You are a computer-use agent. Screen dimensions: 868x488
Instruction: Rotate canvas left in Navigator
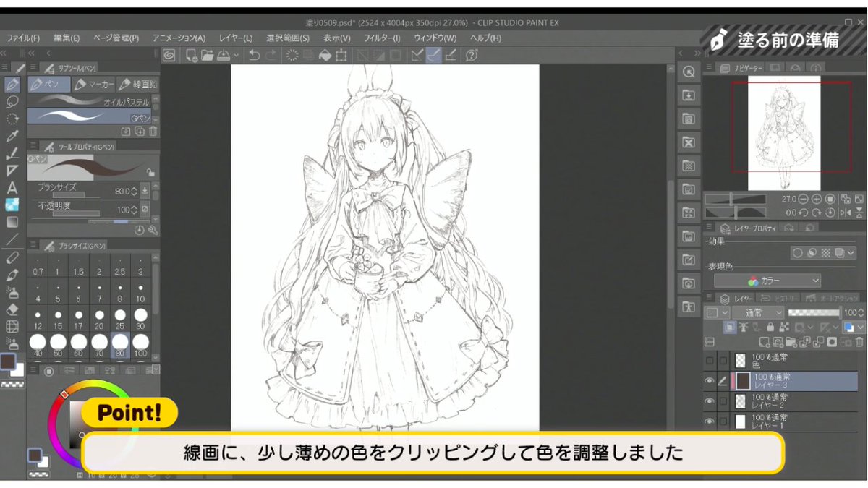pyautogui.click(x=804, y=213)
